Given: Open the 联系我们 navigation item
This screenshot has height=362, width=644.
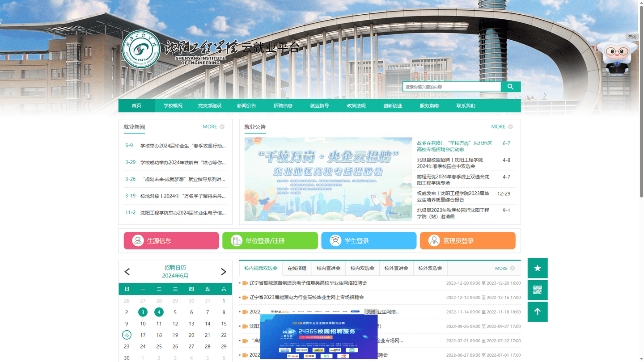Looking at the screenshot, I should pos(466,105).
